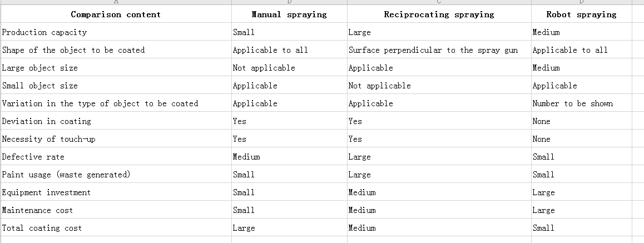Viewport: 644px width, 243px height.
Task: Select 'Paint usage (waste generated)' cell
Action: 116,174
